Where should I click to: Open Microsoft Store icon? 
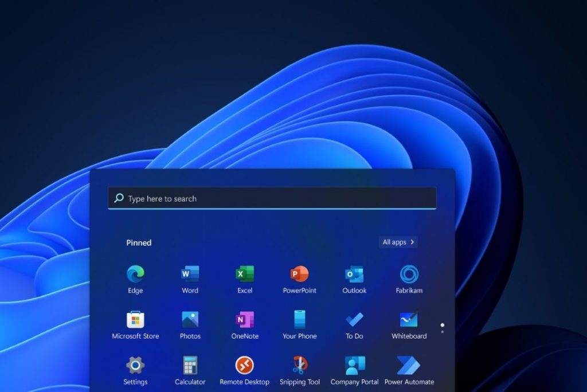pyautogui.click(x=135, y=320)
